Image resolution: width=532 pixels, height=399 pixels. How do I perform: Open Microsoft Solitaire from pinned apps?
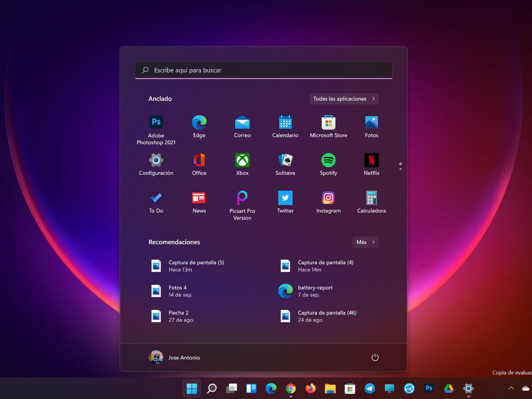pos(285,160)
